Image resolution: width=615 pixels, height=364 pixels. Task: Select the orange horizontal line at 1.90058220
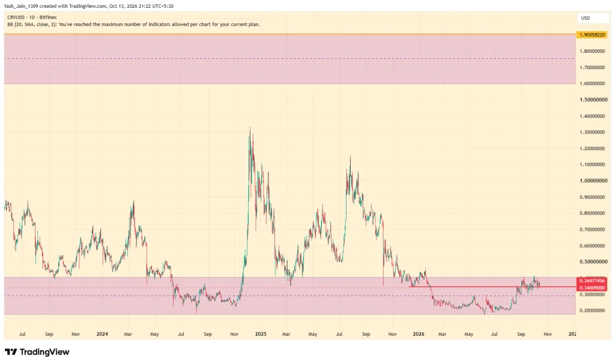point(290,34)
